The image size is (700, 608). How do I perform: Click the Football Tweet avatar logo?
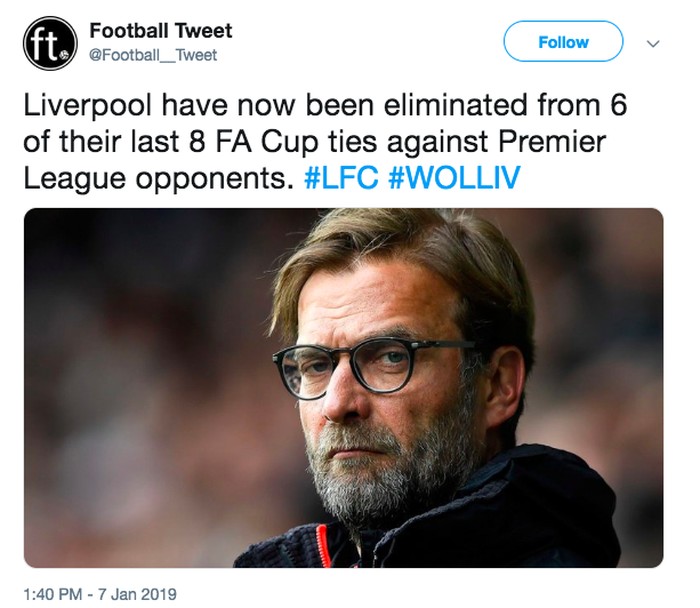coord(50,44)
